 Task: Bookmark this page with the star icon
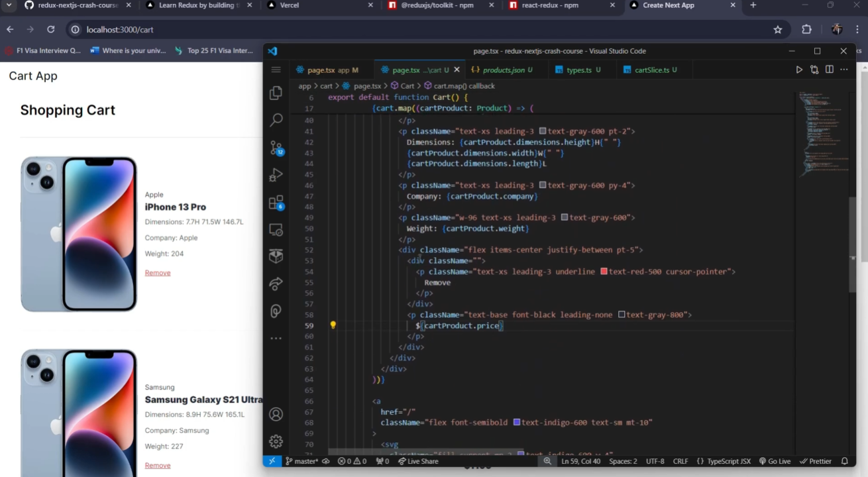tap(778, 30)
